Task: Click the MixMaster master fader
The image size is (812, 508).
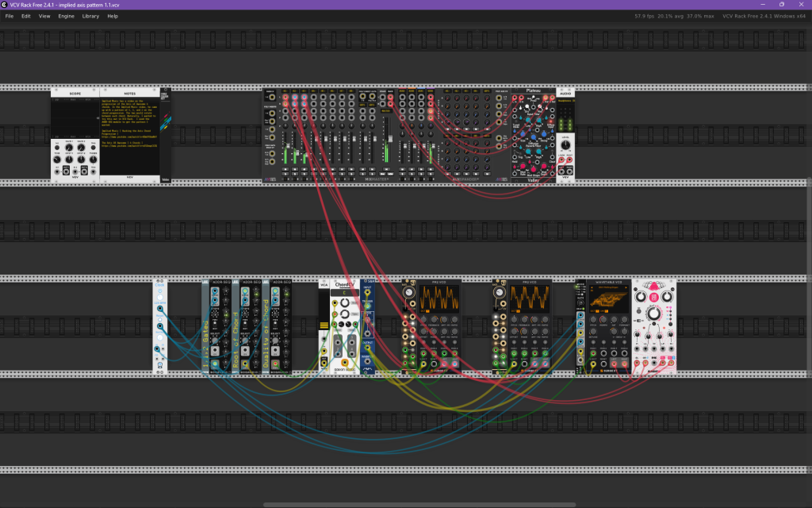Action: (x=390, y=138)
